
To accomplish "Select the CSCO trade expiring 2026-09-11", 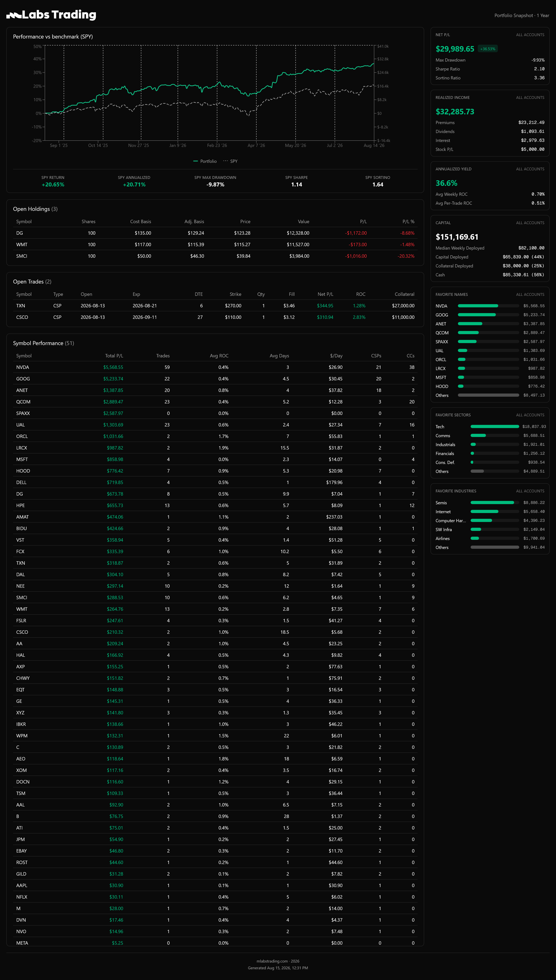I will pos(215,317).
